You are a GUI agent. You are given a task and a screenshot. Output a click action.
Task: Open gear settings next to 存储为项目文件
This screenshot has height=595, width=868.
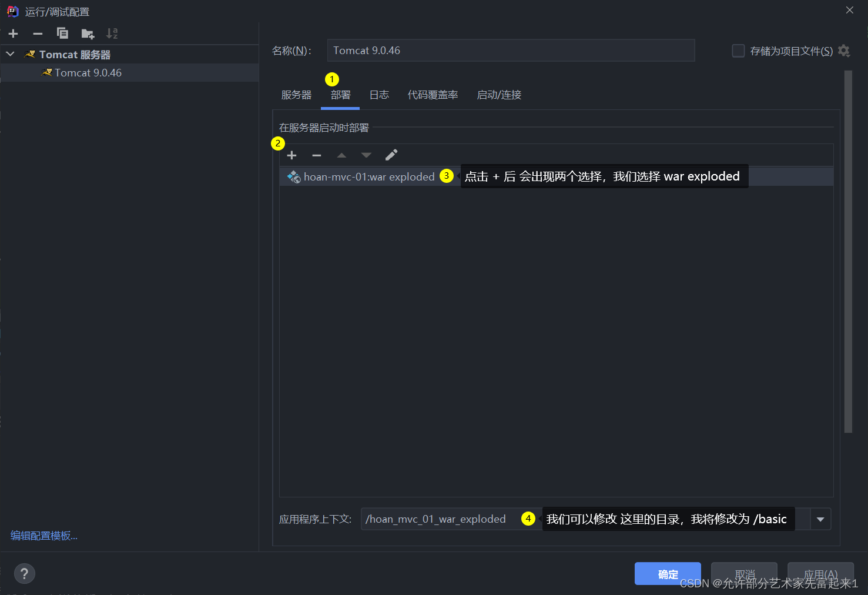844,51
